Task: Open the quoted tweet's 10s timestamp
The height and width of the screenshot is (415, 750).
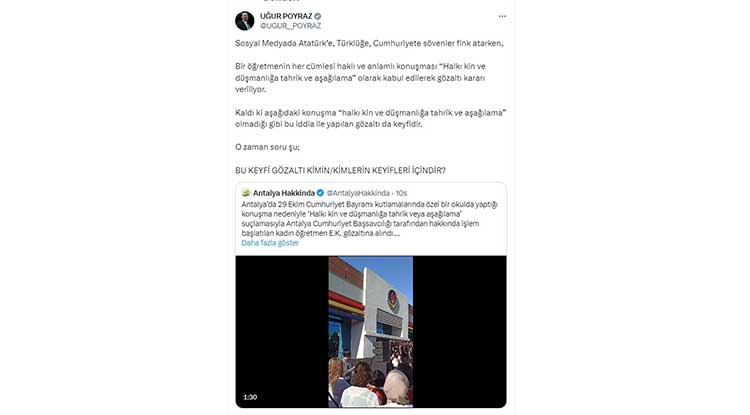Action: 401,193
